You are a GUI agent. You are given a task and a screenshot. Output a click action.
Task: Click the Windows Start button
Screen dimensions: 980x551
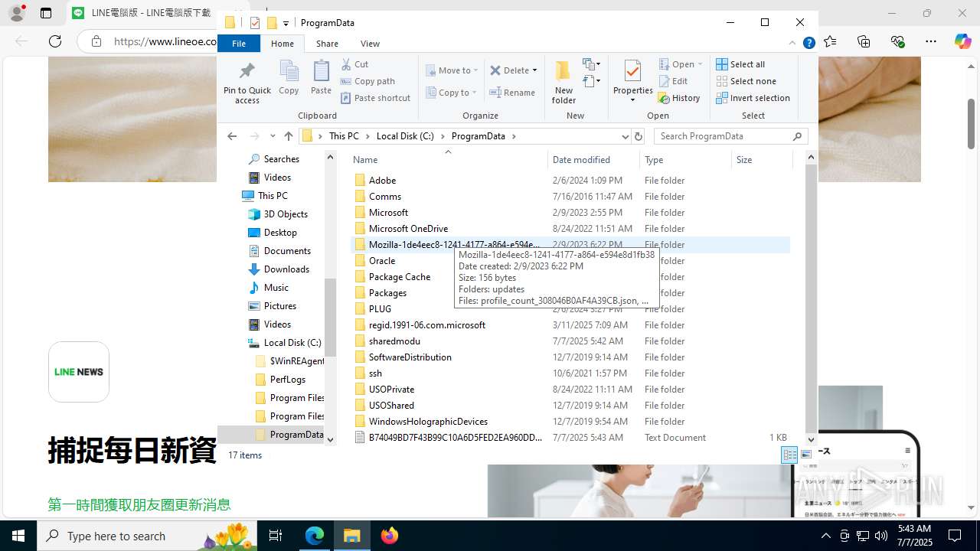click(x=18, y=536)
